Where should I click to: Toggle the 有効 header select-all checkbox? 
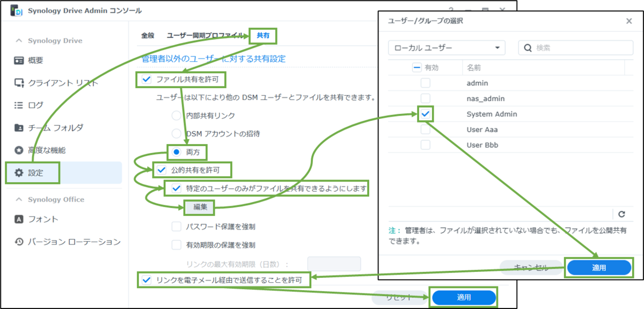tap(416, 68)
